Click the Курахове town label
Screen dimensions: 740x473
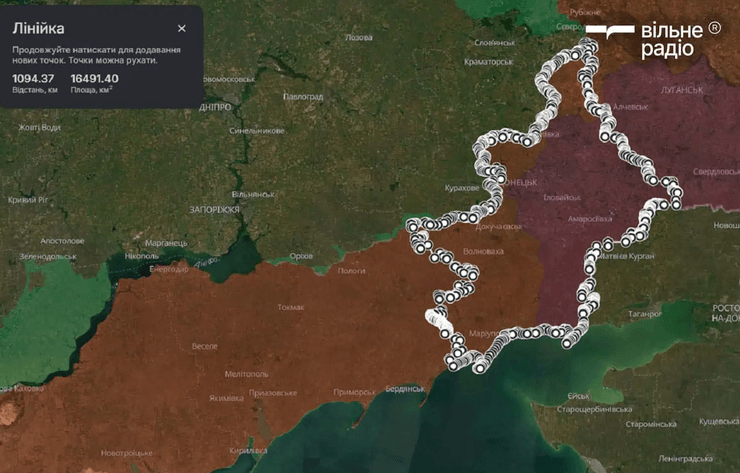click(x=461, y=187)
